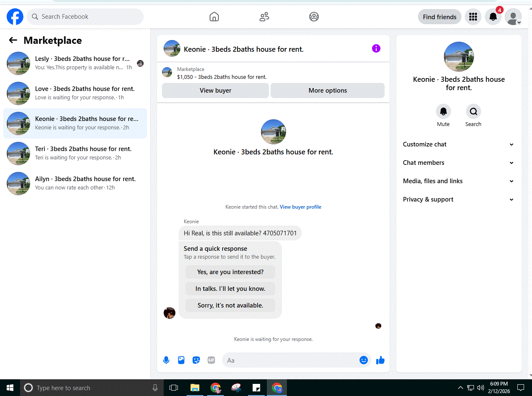532x396 pixels.
Task: Open the listing thumbnail in the chat header
Action: [172, 48]
